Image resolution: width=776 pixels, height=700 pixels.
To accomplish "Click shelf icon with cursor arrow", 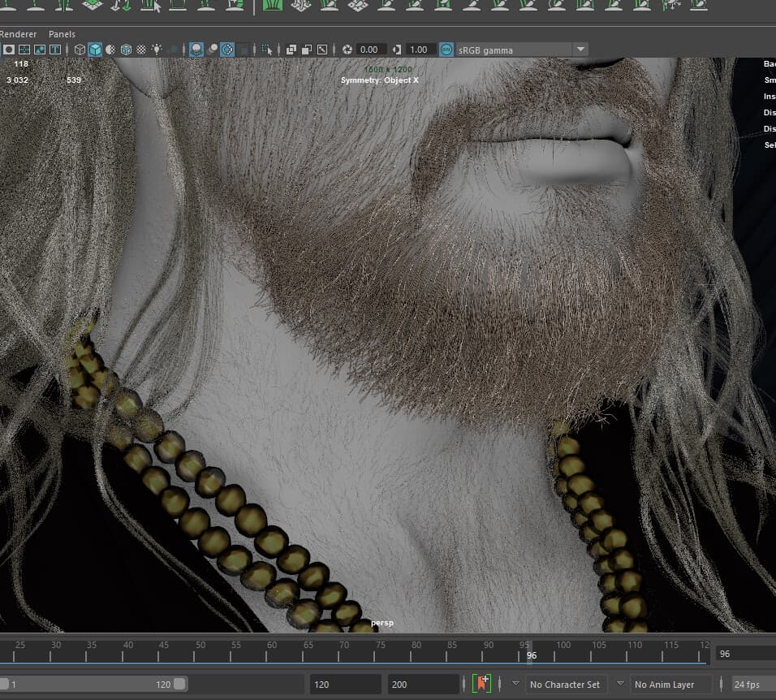I will point(150,5).
